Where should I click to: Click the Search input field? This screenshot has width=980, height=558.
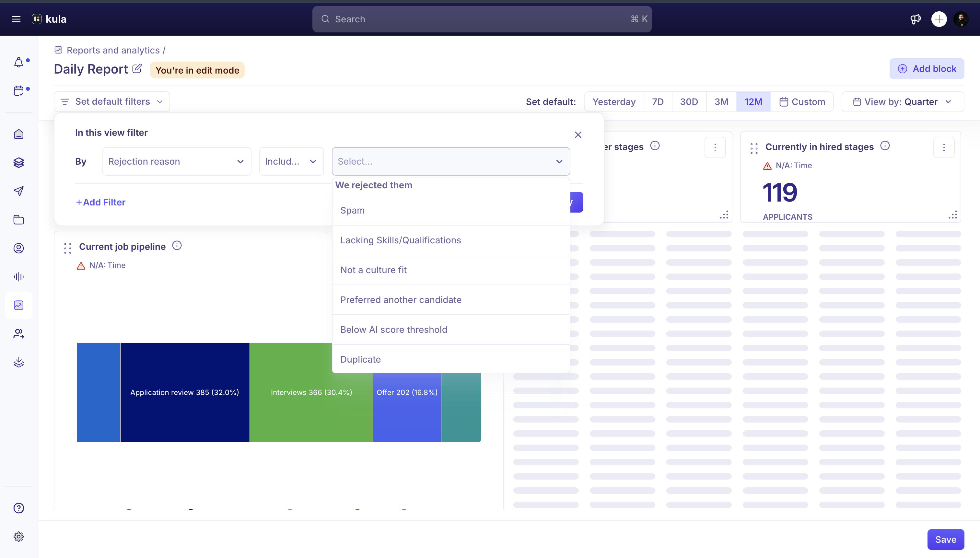click(482, 19)
